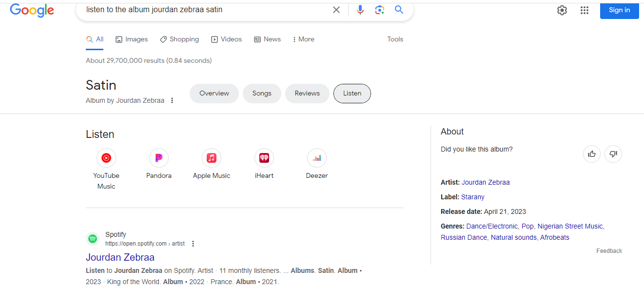Viewport: 644px width, 288px height.
Task: Like this album with thumbs up
Action: pos(592,154)
